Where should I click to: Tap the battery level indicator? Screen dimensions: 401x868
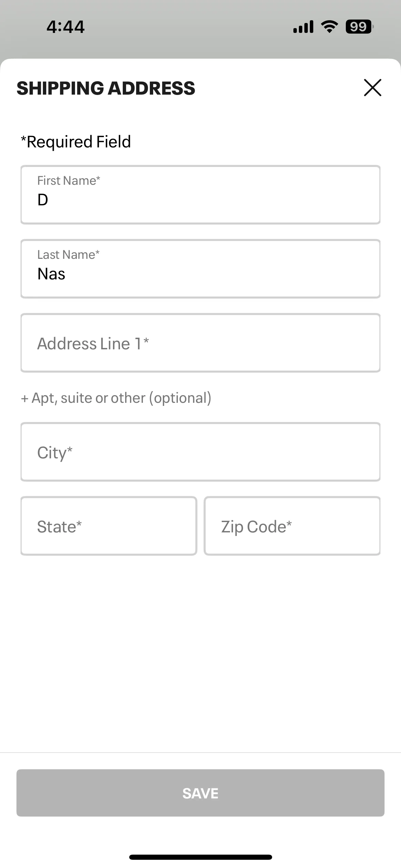(x=359, y=27)
